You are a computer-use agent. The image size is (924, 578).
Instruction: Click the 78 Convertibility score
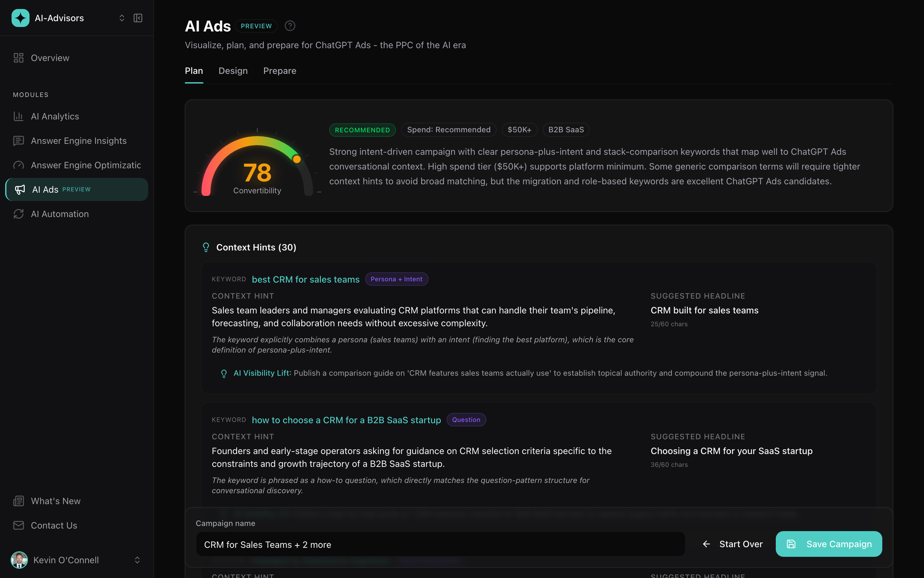(x=257, y=173)
